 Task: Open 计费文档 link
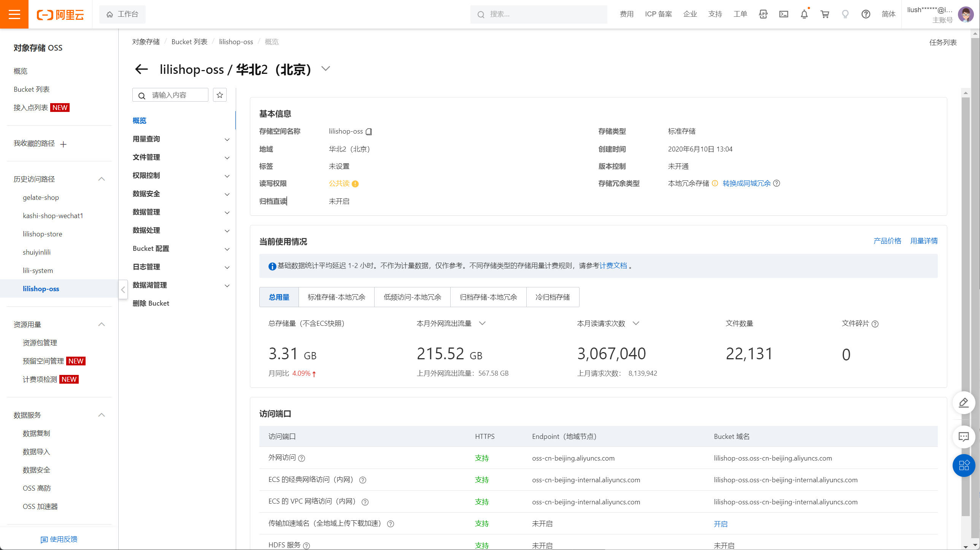tap(613, 265)
